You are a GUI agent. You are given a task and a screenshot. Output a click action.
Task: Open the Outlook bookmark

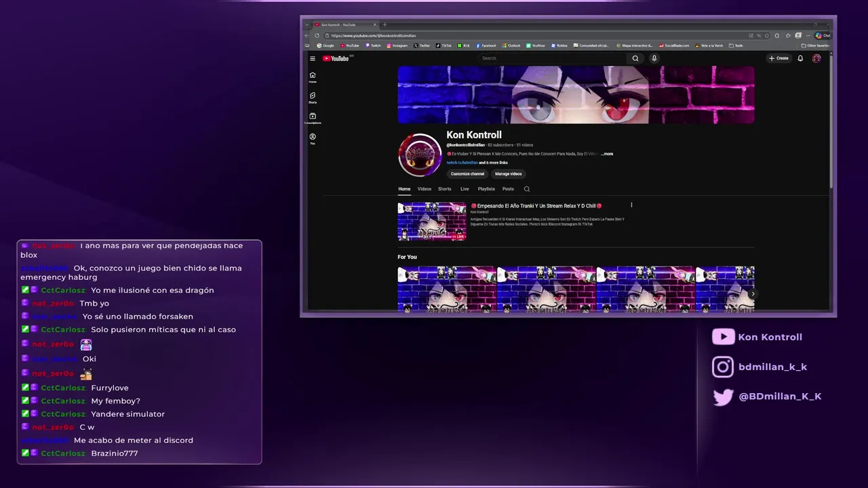click(511, 45)
